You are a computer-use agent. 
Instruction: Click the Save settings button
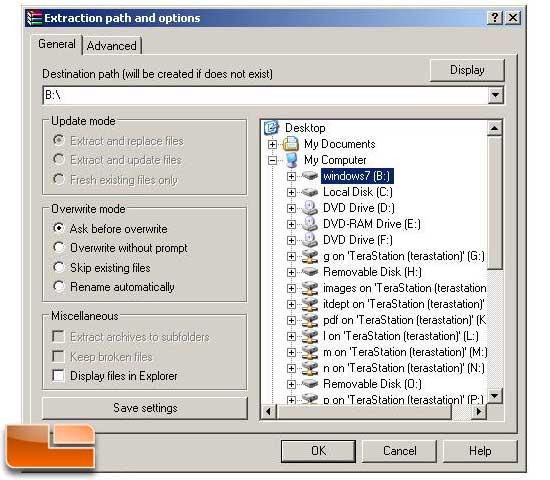[145, 408]
